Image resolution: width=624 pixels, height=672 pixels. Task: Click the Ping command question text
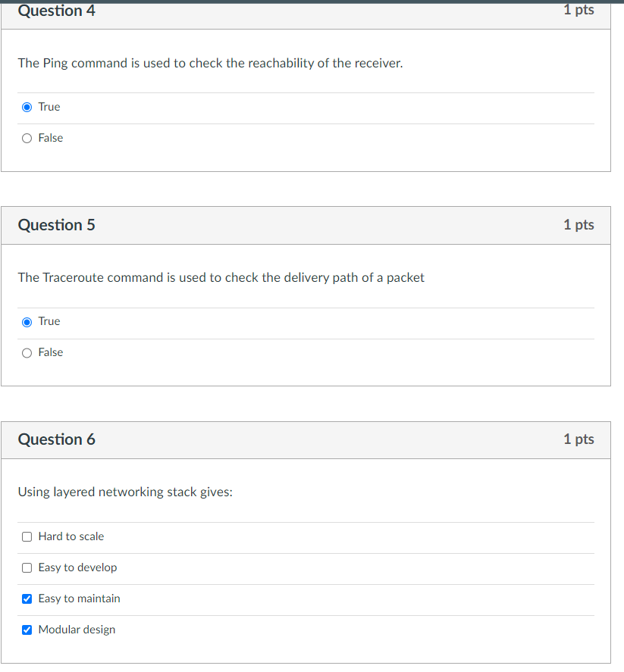[x=210, y=63]
